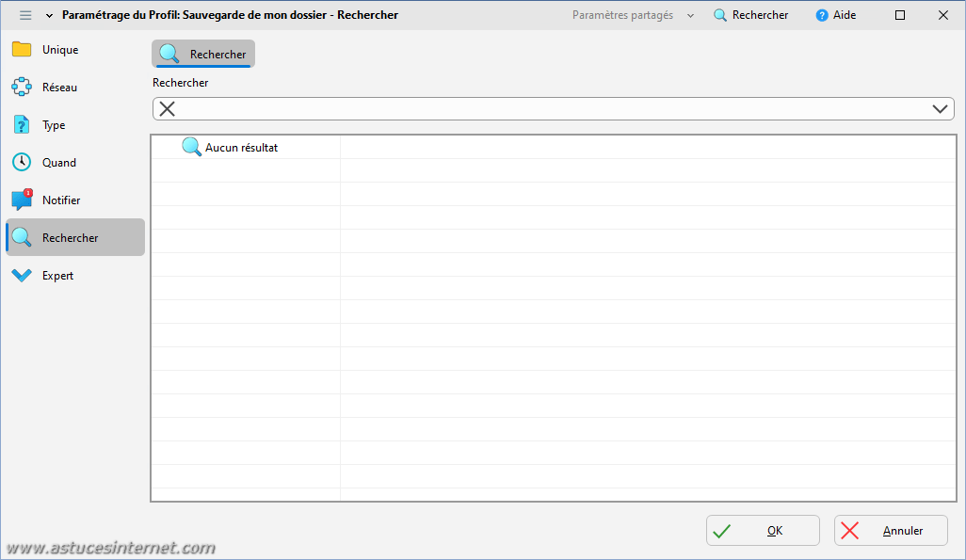Clear the search field with X icon
Viewport: 966px width, 560px height.
[168, 108]
